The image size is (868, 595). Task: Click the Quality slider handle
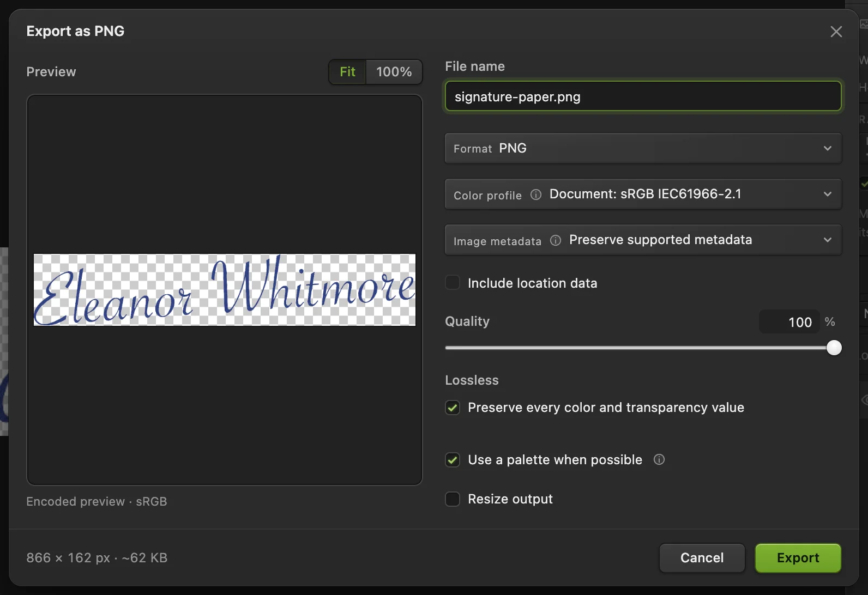pyautogui.click(x=834, y=348)
